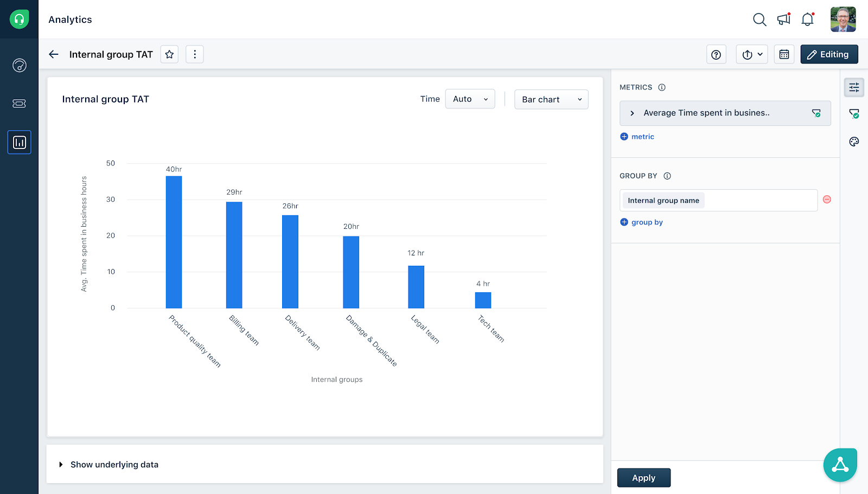Open the configure metrics sliders icon
This screenshot has width=868, height=494.
coord(853,87)
